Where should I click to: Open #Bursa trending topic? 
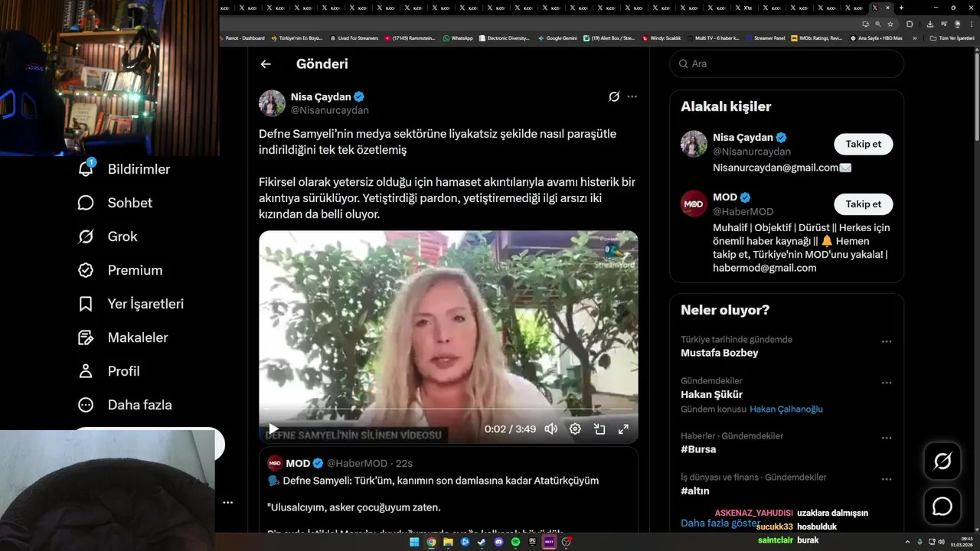(x=698, y=450)
